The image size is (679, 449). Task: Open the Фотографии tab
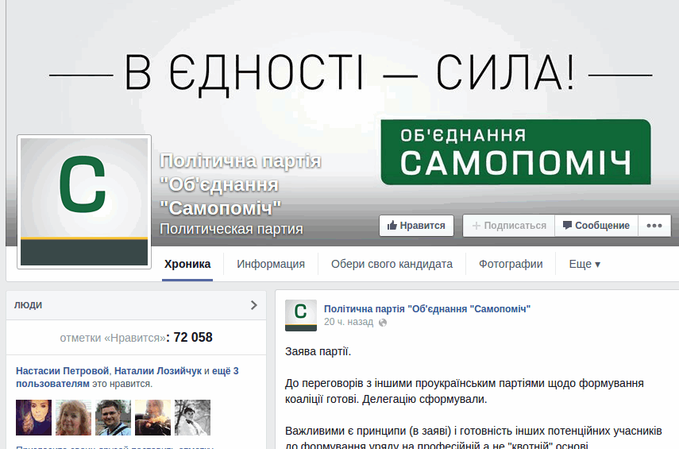pos(511,264)
